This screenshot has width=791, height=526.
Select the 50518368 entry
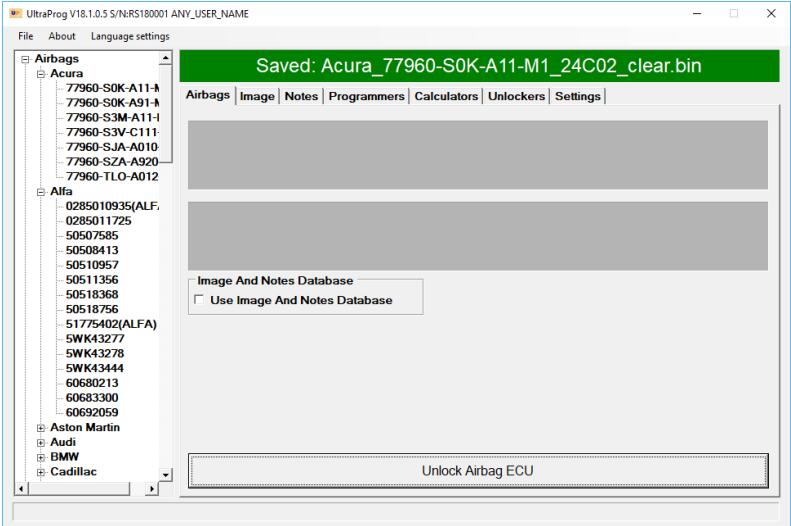tap(92, 294)
